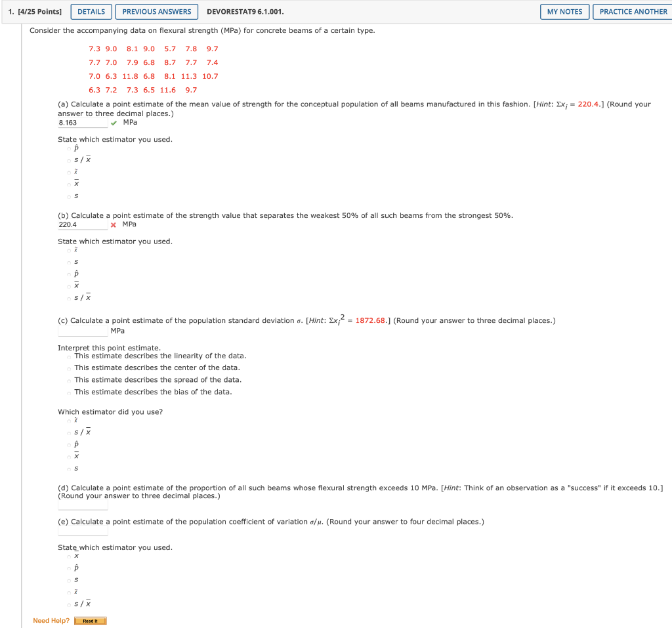Click the Read It help button
The image size is (672, 628).
coord(90,620)
